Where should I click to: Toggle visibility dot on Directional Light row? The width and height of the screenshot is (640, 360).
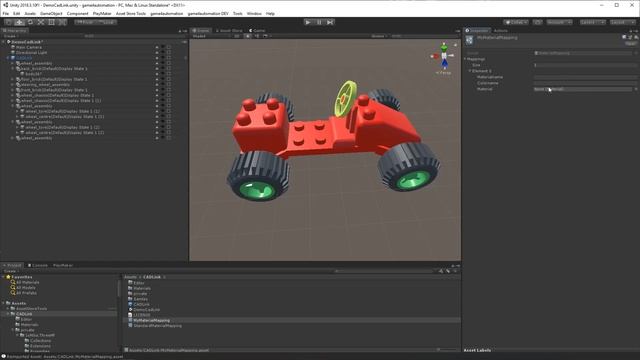click(157, 53)
